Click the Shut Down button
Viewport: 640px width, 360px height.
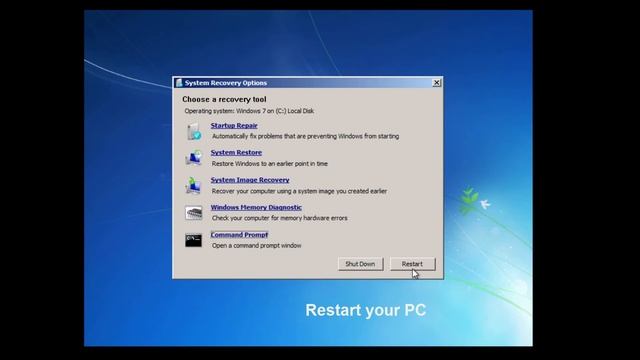[x=360, y=264]
